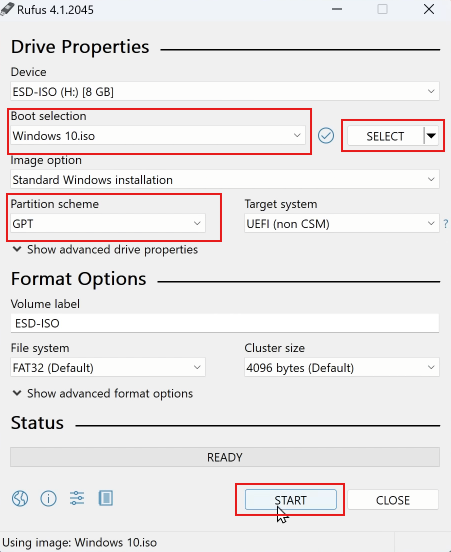The width and height of the screenshot is (451, 552).
Task: Open the language globe icon
Action: [x=20, y=498]
